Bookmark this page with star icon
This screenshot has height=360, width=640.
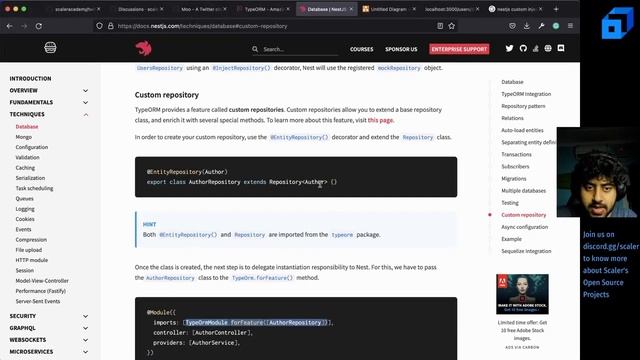point(451,26)
